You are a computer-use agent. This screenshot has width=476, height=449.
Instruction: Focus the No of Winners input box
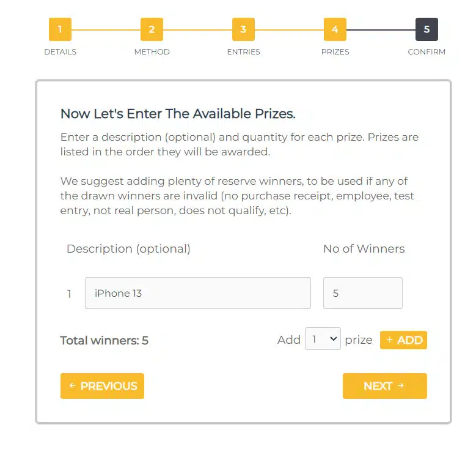pyautogui.click(x=362, y=293)
